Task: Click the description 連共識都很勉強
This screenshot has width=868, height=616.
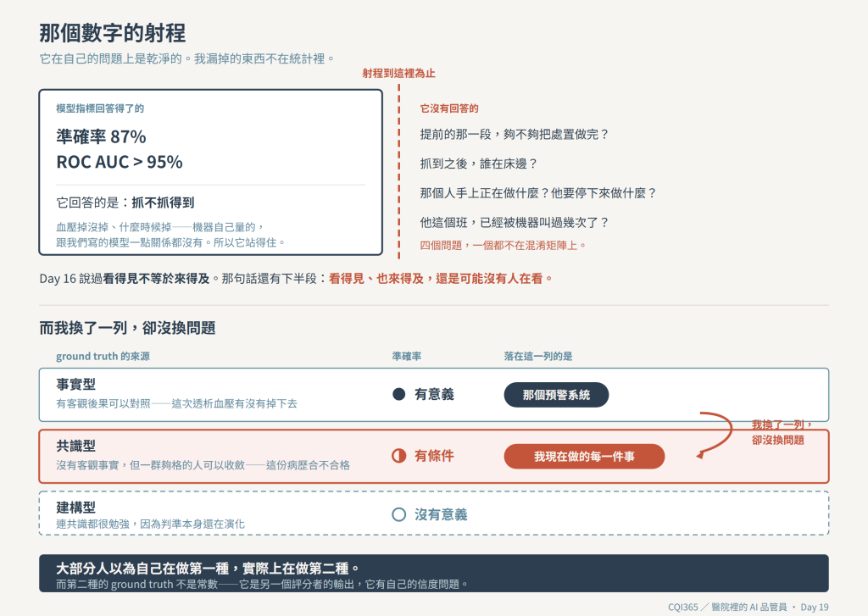Action: pos(92,524)
